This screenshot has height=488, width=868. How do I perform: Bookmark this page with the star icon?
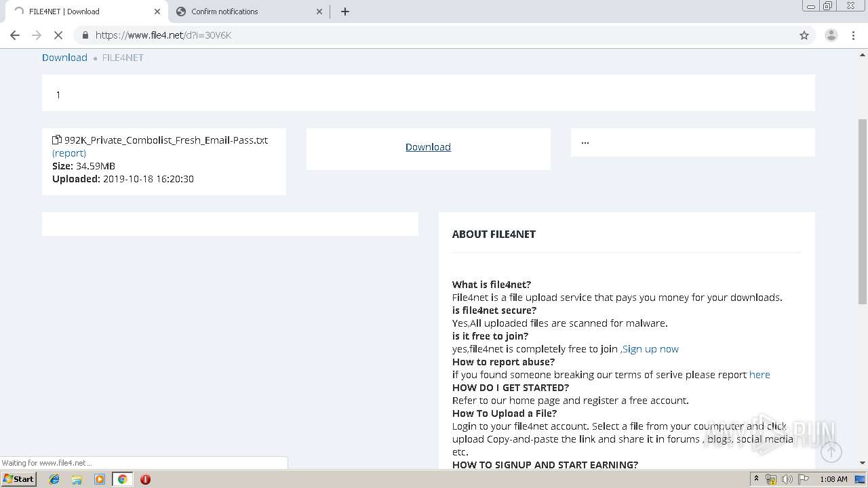[804, 35]
